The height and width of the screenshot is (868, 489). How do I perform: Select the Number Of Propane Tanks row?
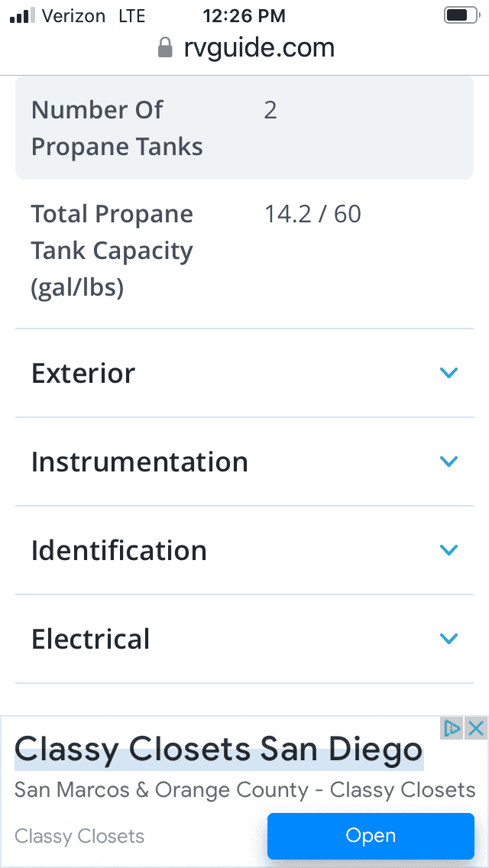coord(244,128)
